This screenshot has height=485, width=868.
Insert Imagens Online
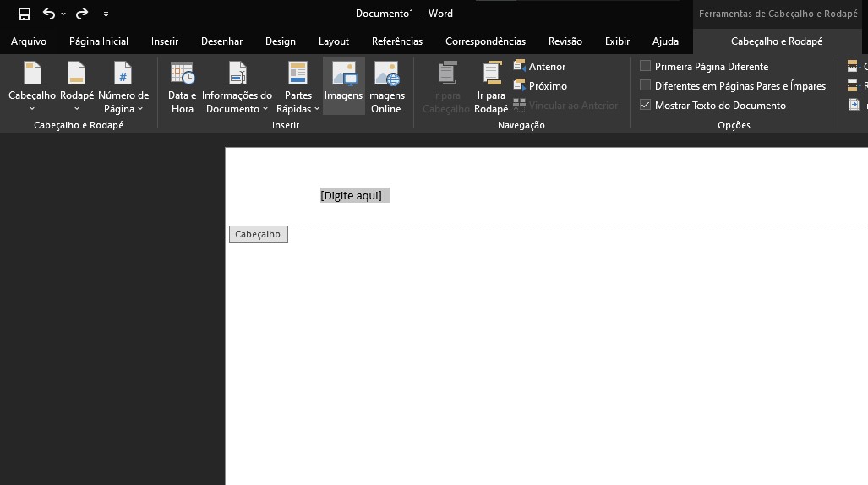386,87
